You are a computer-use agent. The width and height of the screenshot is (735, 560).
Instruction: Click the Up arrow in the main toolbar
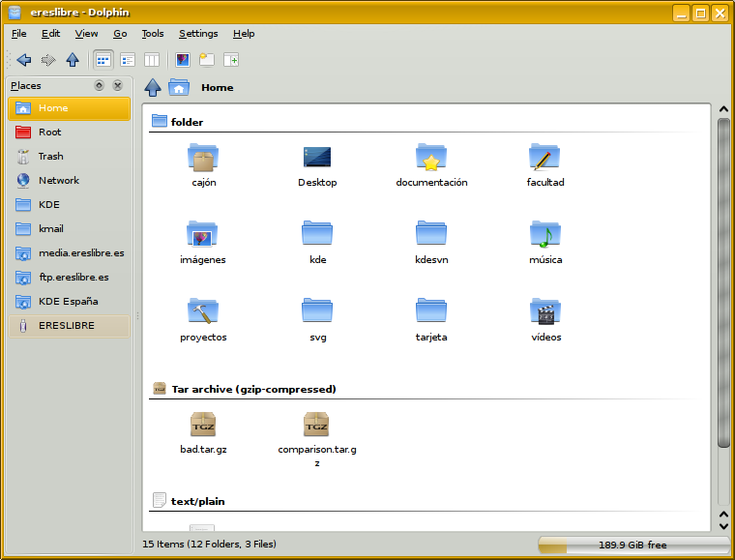[x=73, y=60]
